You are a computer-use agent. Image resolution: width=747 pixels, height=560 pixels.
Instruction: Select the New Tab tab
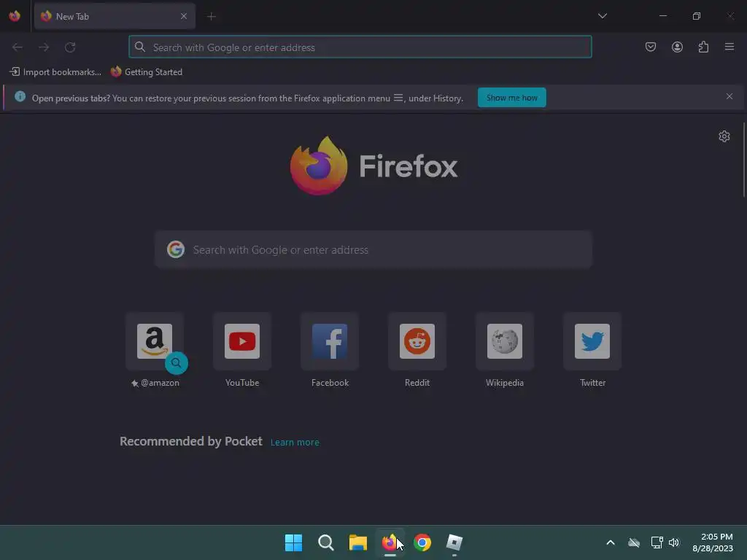pos(115,16)
